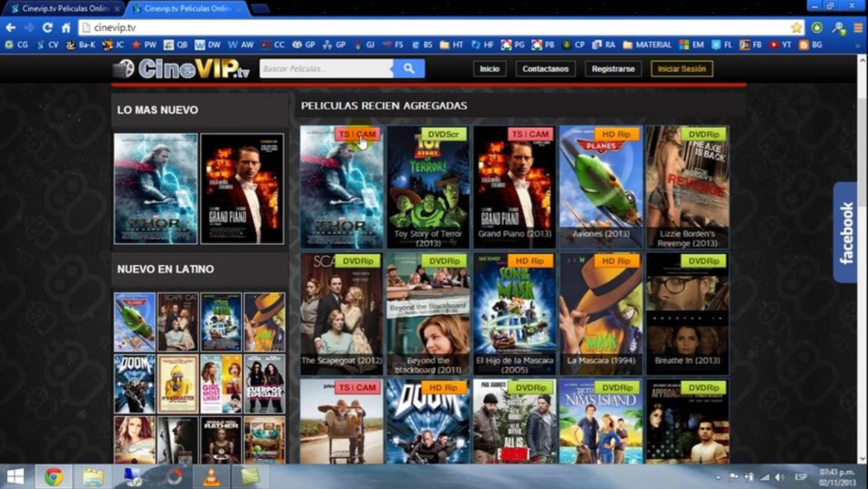Click the CineVIP.tv logo
The width and height of the screenshot is (868, 489).
click(x=182, y=69)
